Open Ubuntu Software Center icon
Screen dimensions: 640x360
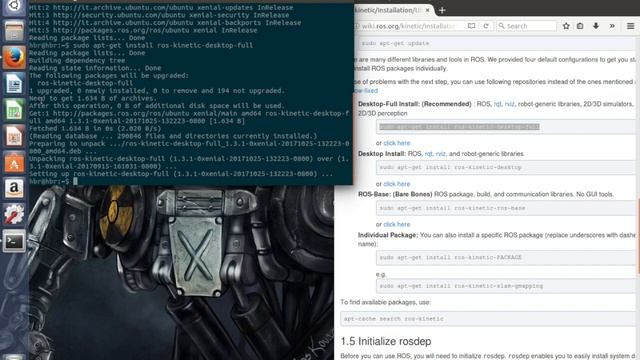pyautogui.click(x=14, y=162)
